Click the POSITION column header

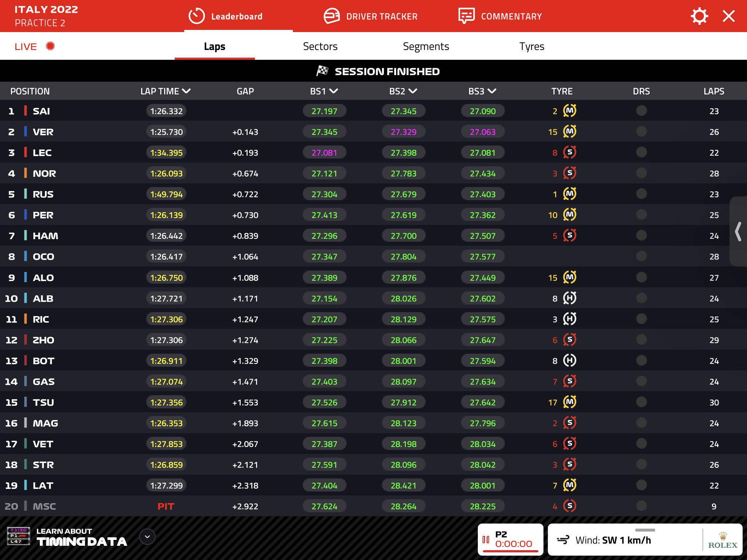[x=30, y=91]
